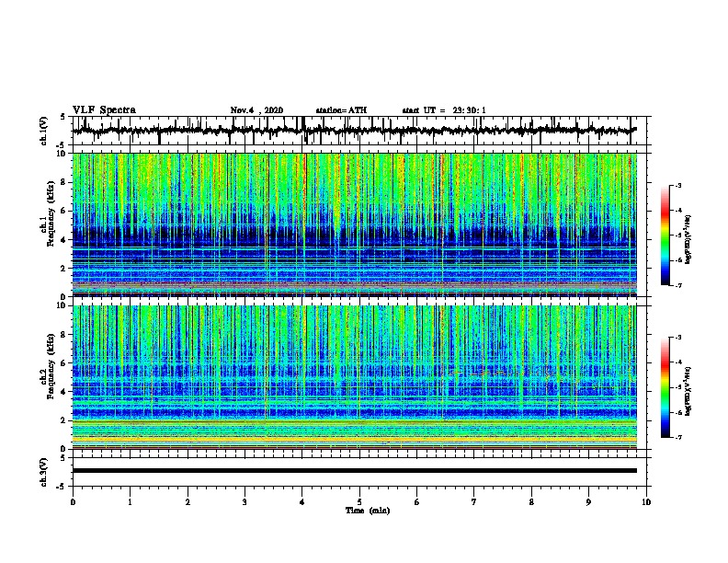
Task: Select the date text "Nov.4 , 2020"
Action: (256, 110)
